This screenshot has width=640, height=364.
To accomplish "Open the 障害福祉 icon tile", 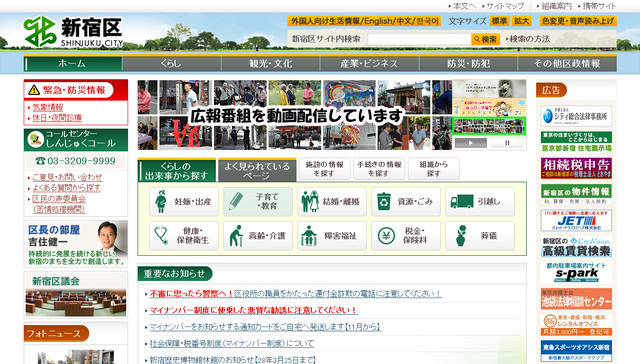I will pyautogui.click(x=332, y=236).
